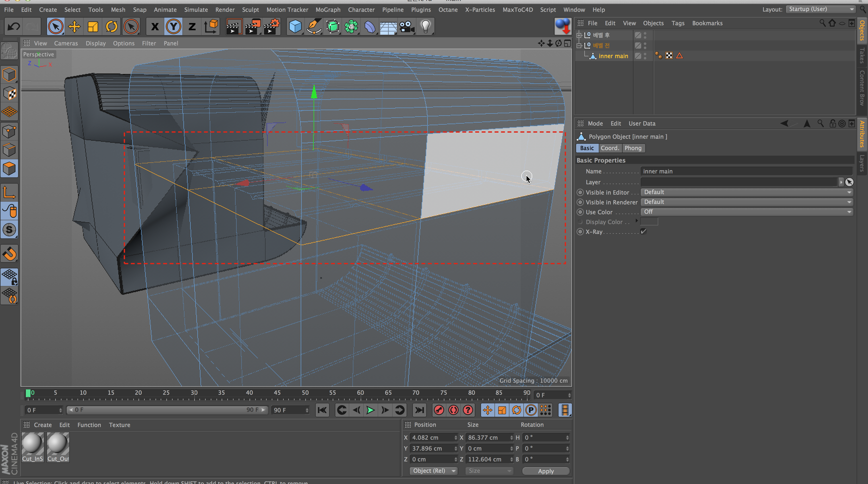Expand the Display Color disclosure triangle
Viewport: 868px width, 484px height.
pos(637,221)
